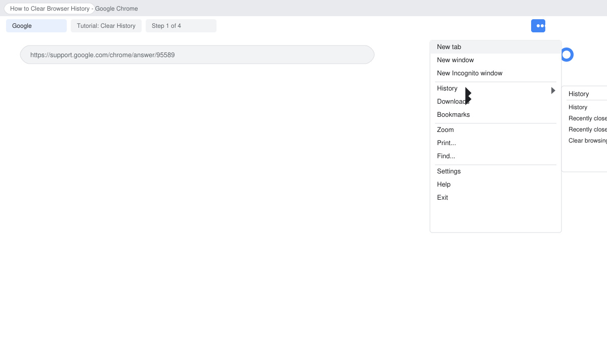607x364 pixels.
Task: Click the How to Clear Browser History title
Action: pos(50,9)
